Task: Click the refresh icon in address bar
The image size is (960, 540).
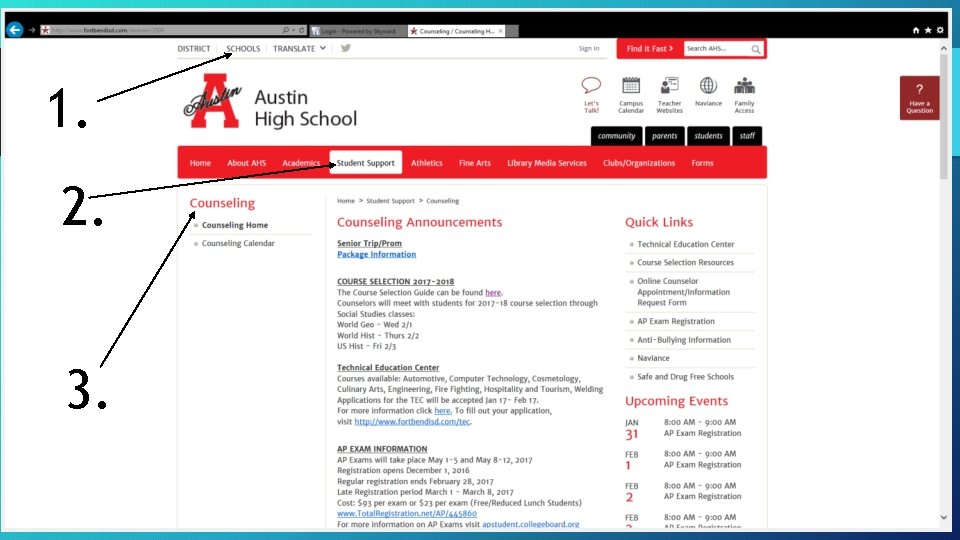Action: pos(302,30)
